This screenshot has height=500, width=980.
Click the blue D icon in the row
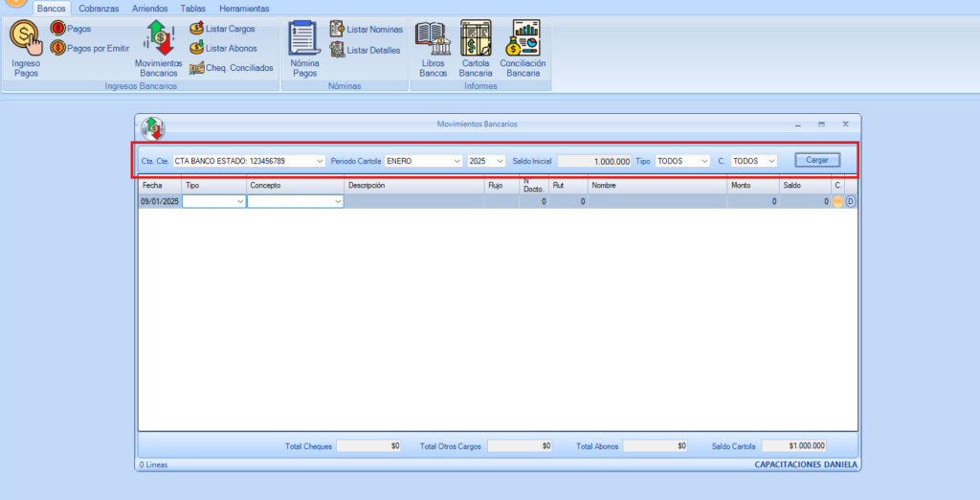[x=850, y=202]
